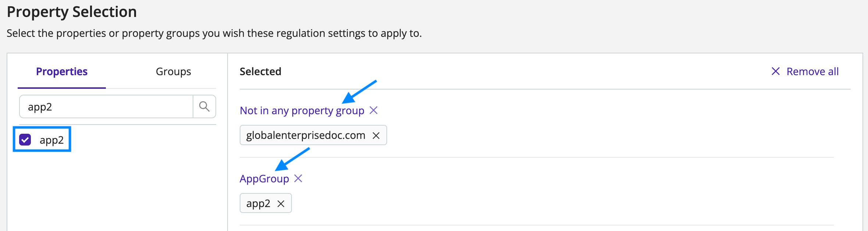Select the app2 label in properties list
868x231 pixels.
51,140
